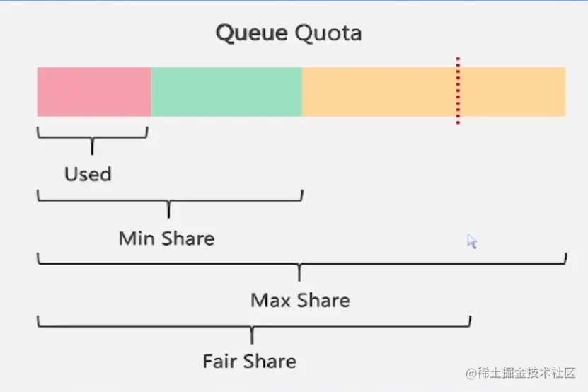Select the green segment of the quota bar

226,92
